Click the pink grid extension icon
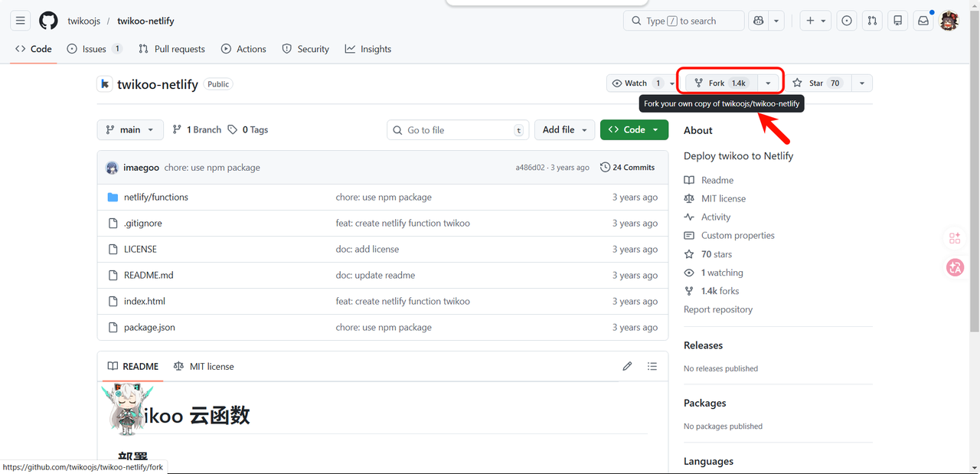980x474 pixels. pyautogui.click(x=955, y=238)
